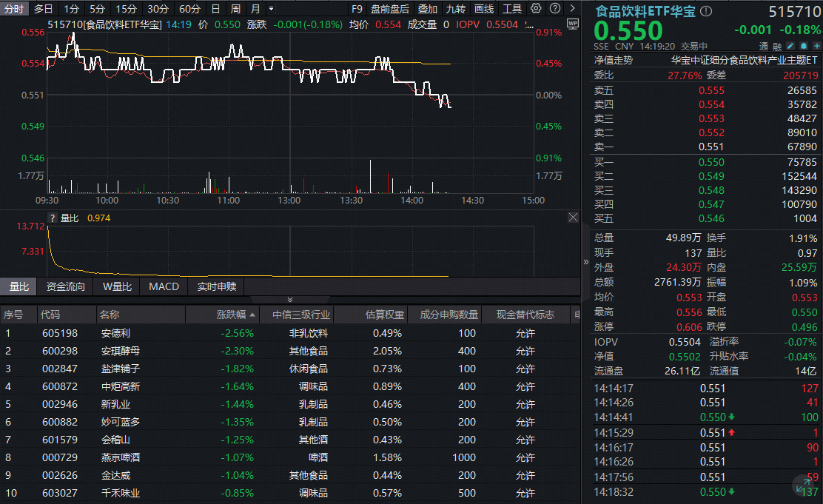Select the pencil note icon beside the quote
The image size is (823, 504).
tap(790, 46)
